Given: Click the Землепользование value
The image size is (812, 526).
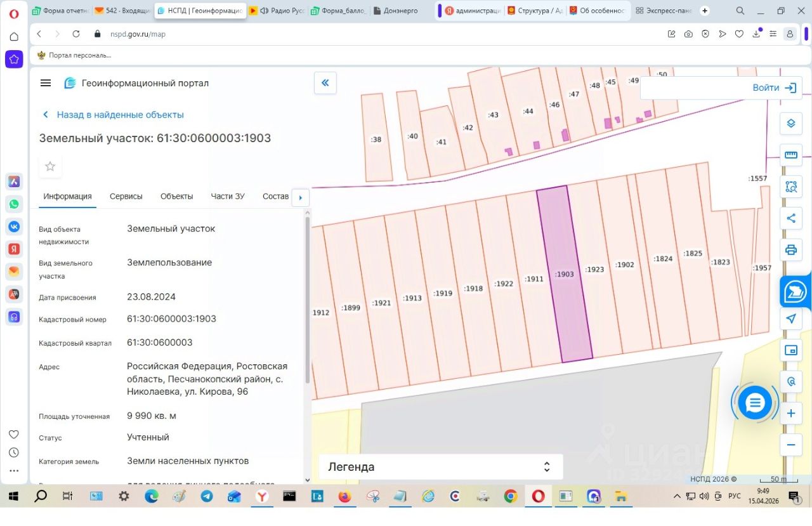Looking at the screenshot, I should pos(169,262).
